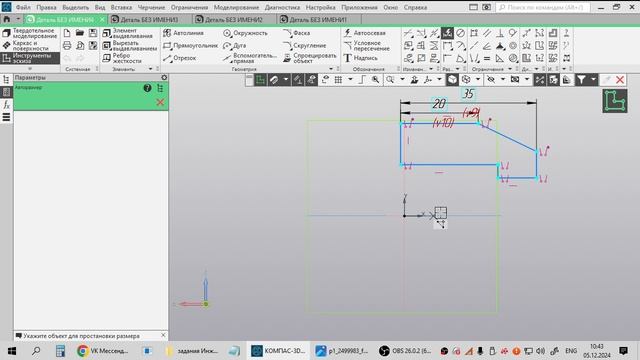
Task: Click Элемент выдавливания extrude tool
Action: pyautogui.click(x=129, y=33)
